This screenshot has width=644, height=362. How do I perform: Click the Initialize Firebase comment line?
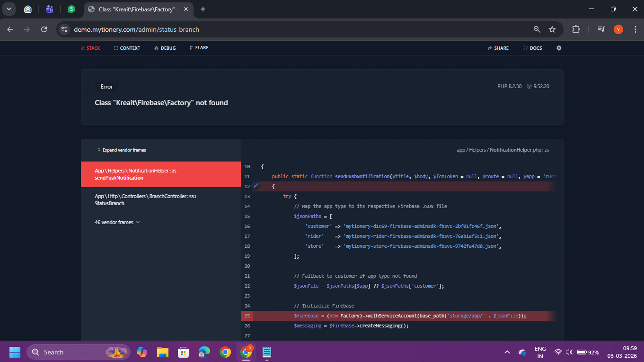(324, 306)
